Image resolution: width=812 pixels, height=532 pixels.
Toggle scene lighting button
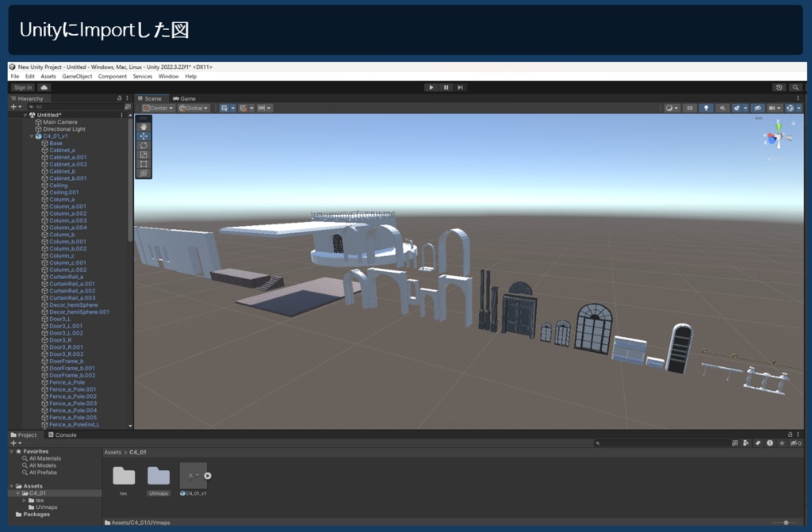pyautogui.click(x=706, y=108)
